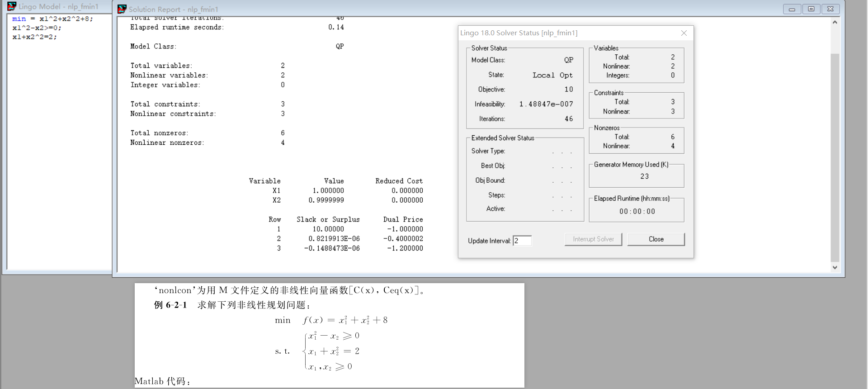The height and width of the screenshot is (389, 868).
Task: Close the Solution Report window
Action: pos(831,9)
